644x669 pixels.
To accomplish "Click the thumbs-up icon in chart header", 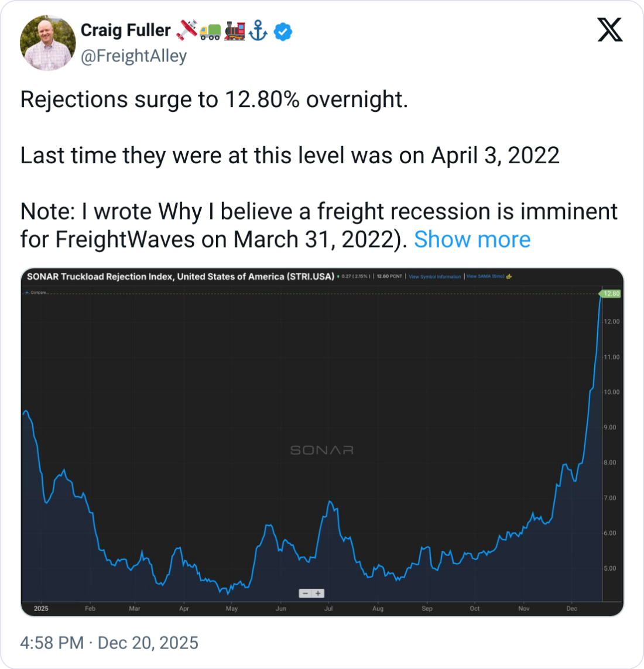I will [509, 276].
